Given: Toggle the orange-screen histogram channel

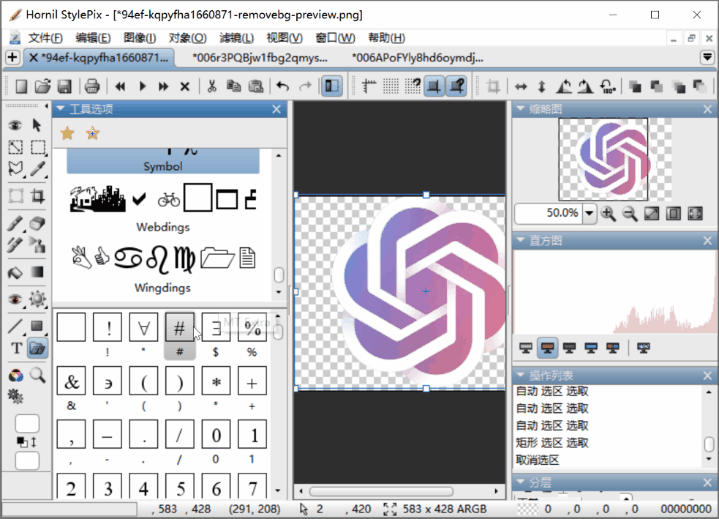Looking at the screenshot, I should pos(547,348).
